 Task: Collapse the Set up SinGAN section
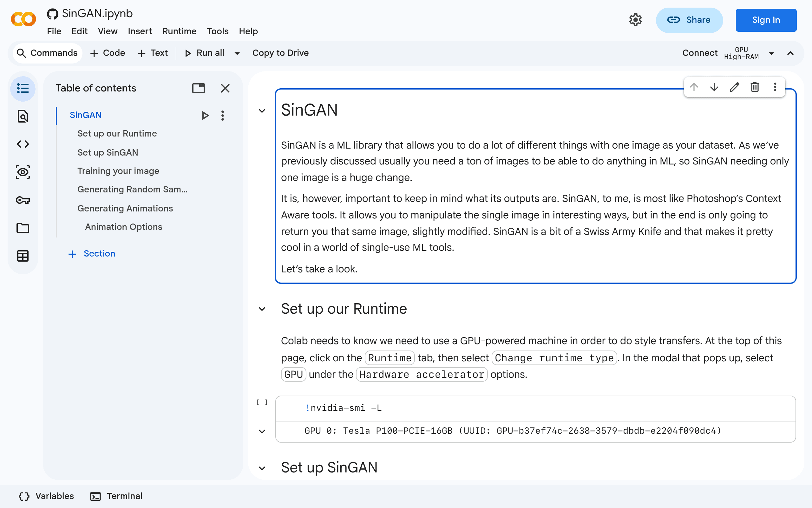click(262, 468)
